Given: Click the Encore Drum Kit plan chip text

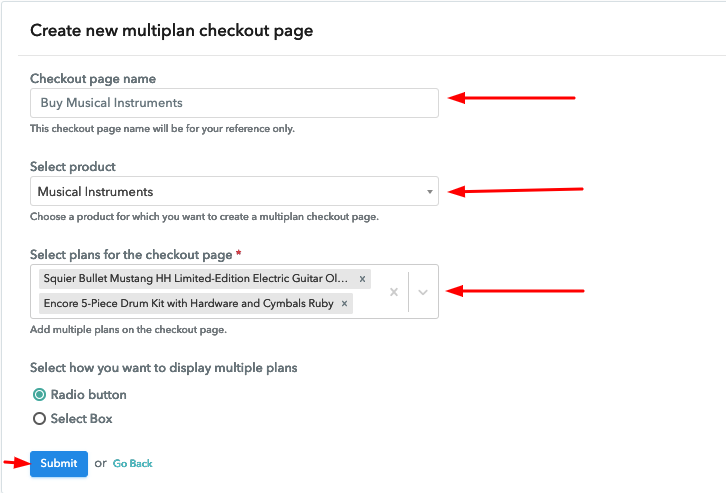Looking at the screenshot, I should pos(188,304).
